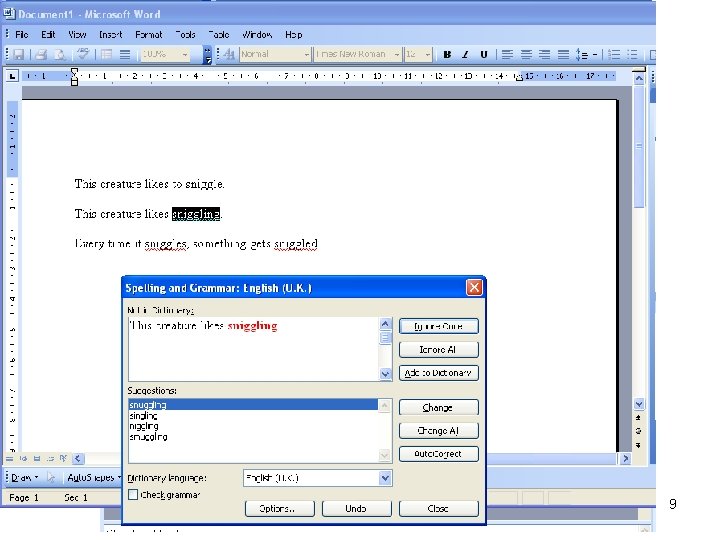
Task: Click the Undo button in dialog
Action: (357, 509)
